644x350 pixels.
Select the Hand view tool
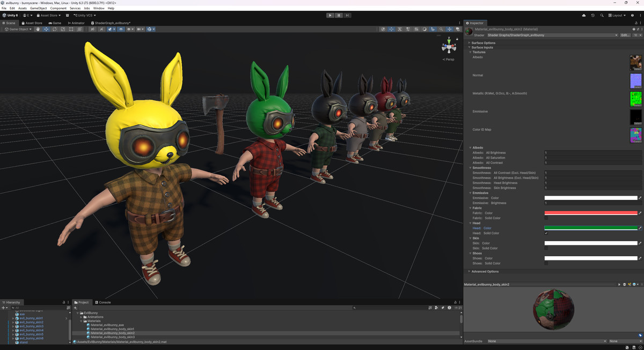(x=38, y=29)
